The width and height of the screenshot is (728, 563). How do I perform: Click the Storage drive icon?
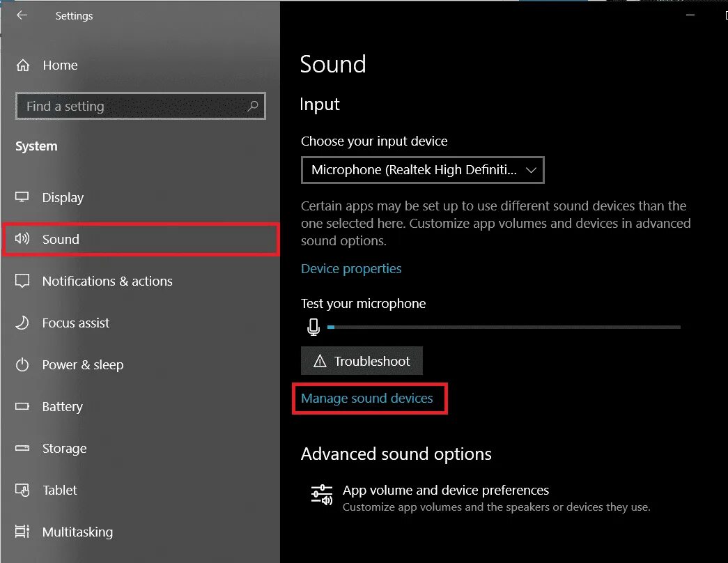tap(23, 448)
